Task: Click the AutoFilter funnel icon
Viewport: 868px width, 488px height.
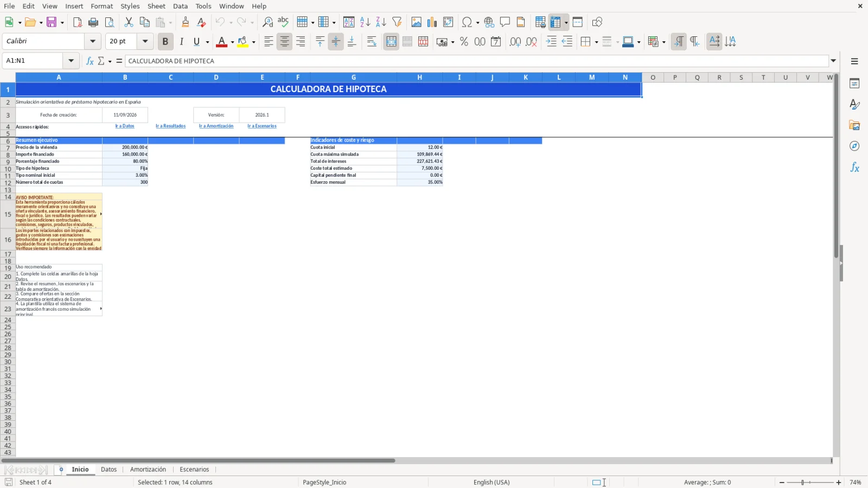Action: tap(397, 22)
